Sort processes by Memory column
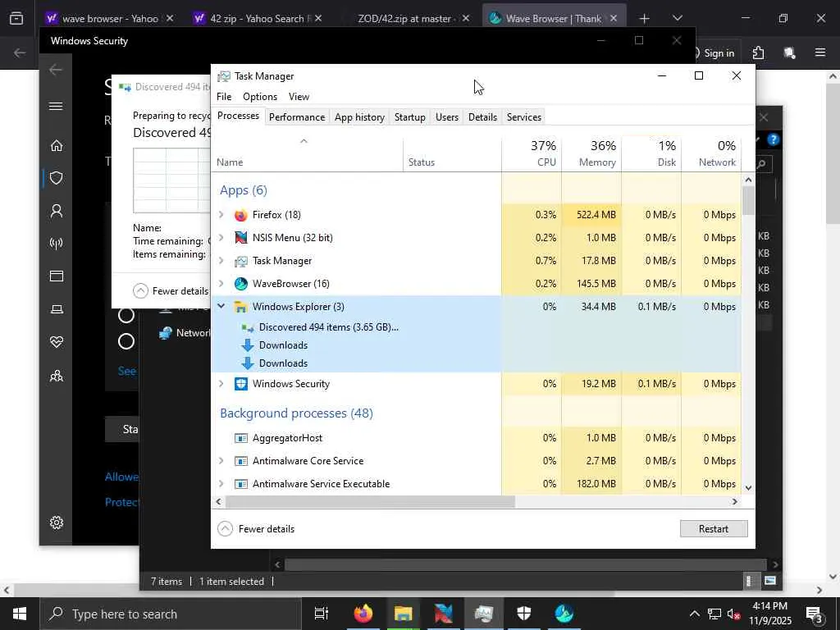The width and height of the screenshot is (840, 630). click(591, 153)
